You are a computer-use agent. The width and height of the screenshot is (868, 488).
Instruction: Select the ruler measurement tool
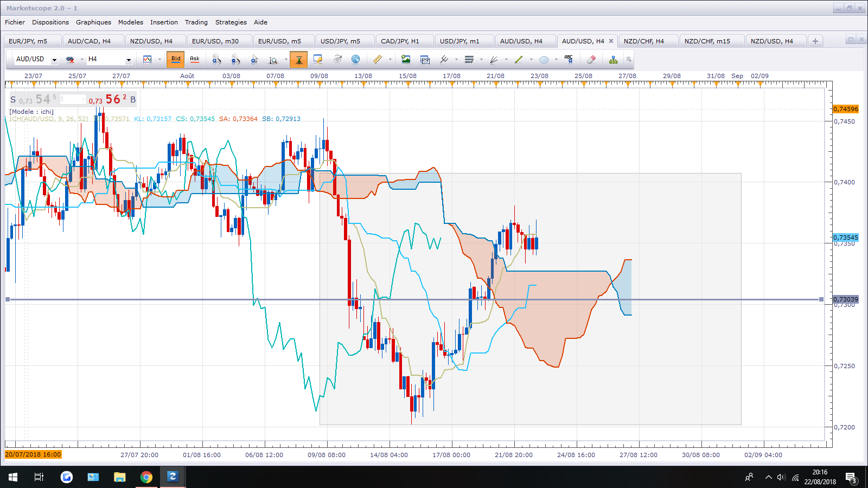[x=378, y=60]
